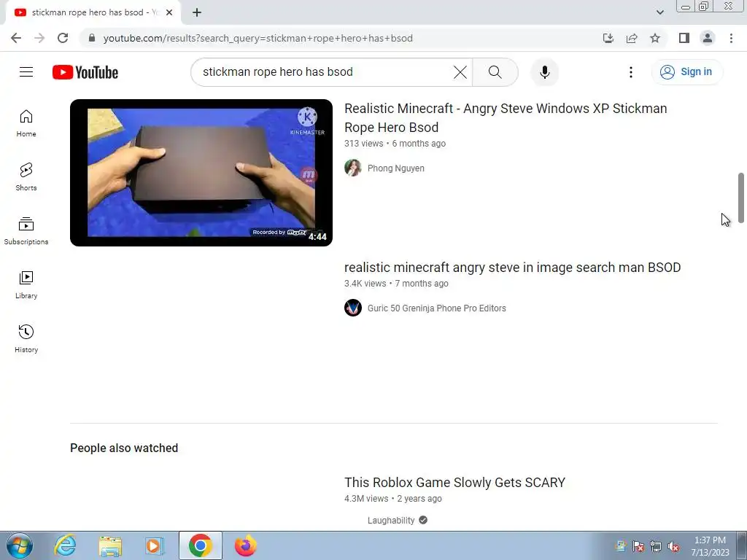Select the stickman rope hero has bsod tab

pos(93,13)
